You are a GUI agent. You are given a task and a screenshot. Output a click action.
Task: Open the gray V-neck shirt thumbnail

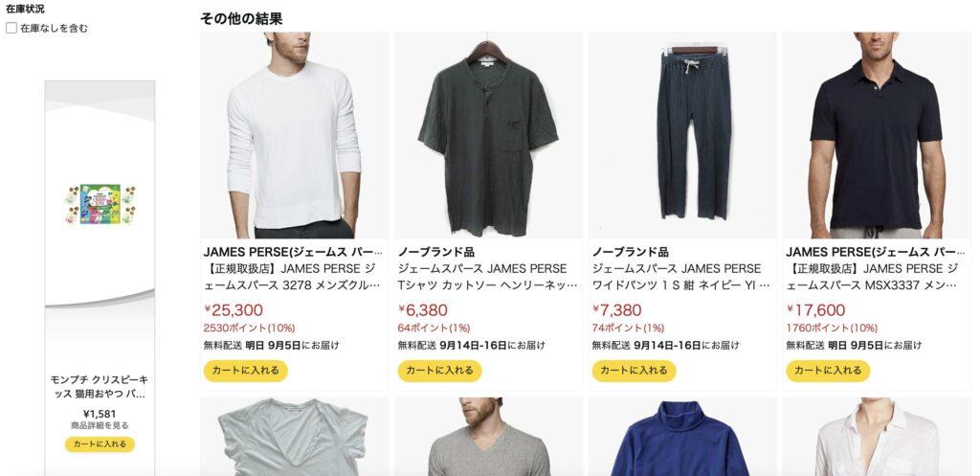point(488,438)
